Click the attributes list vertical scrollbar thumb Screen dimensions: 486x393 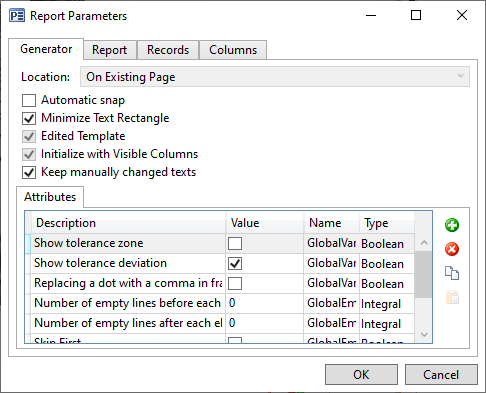click(x=424, y=274)
